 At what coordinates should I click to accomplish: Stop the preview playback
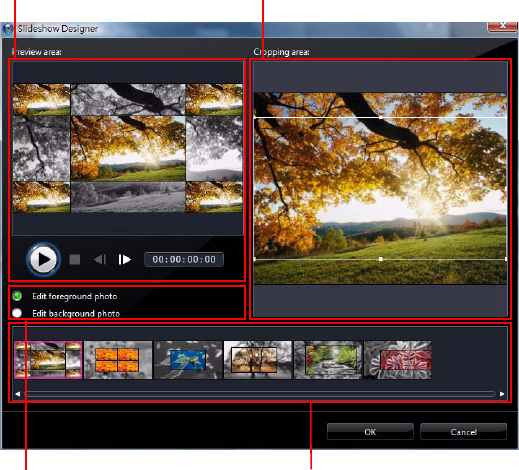click(x=75, y=259)
